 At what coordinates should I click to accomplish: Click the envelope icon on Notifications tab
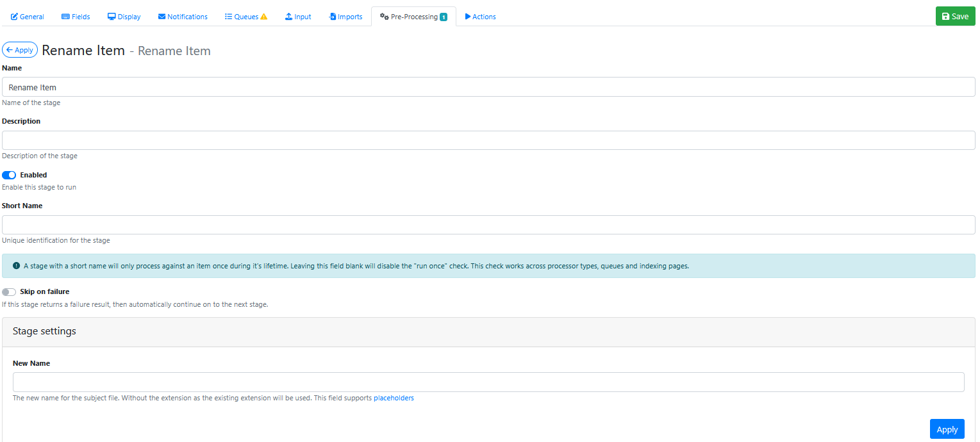click(162, 17)
